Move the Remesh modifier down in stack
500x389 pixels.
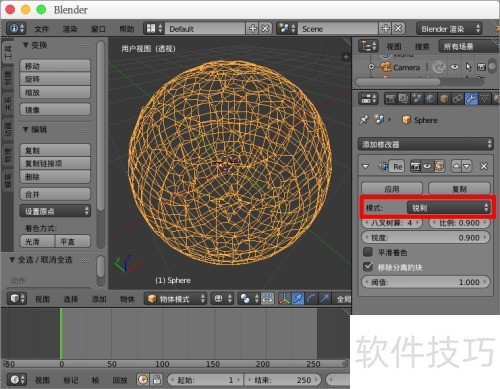coord(467,166)
